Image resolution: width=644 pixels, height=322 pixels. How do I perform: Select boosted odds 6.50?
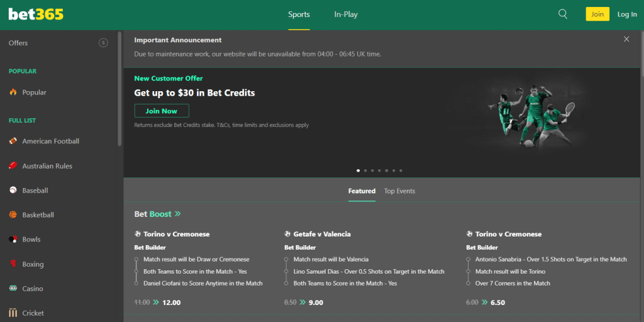(x=498, y=303)
